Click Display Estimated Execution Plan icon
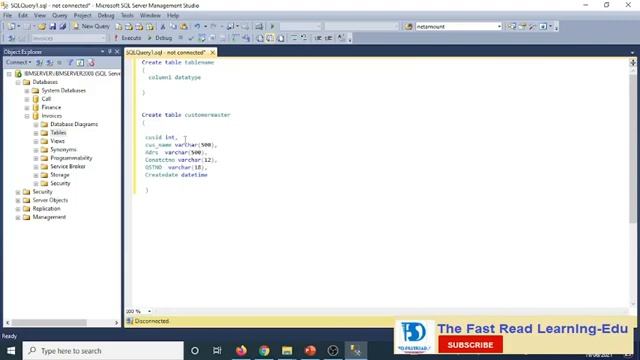Image resolution: width=640 pixels, height=360 pixels. [202, 38]
